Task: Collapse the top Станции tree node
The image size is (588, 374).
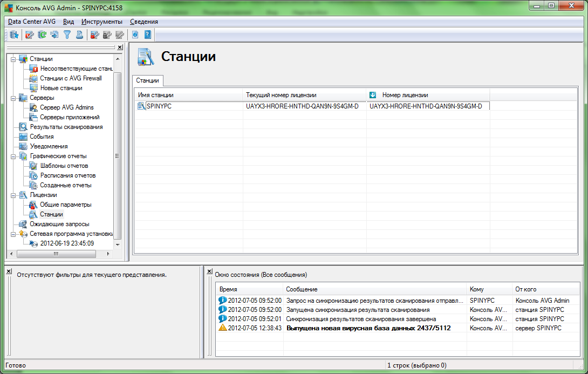Action: (13, 59)
